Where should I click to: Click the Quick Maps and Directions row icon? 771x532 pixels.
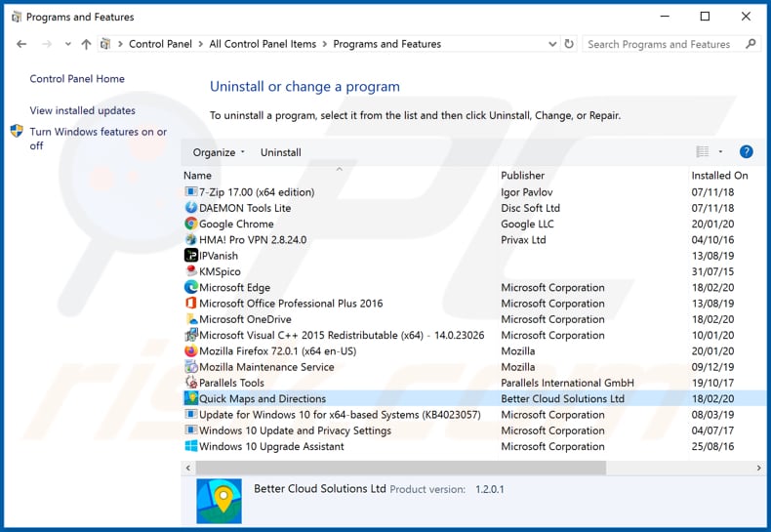[x=190, y=398]
